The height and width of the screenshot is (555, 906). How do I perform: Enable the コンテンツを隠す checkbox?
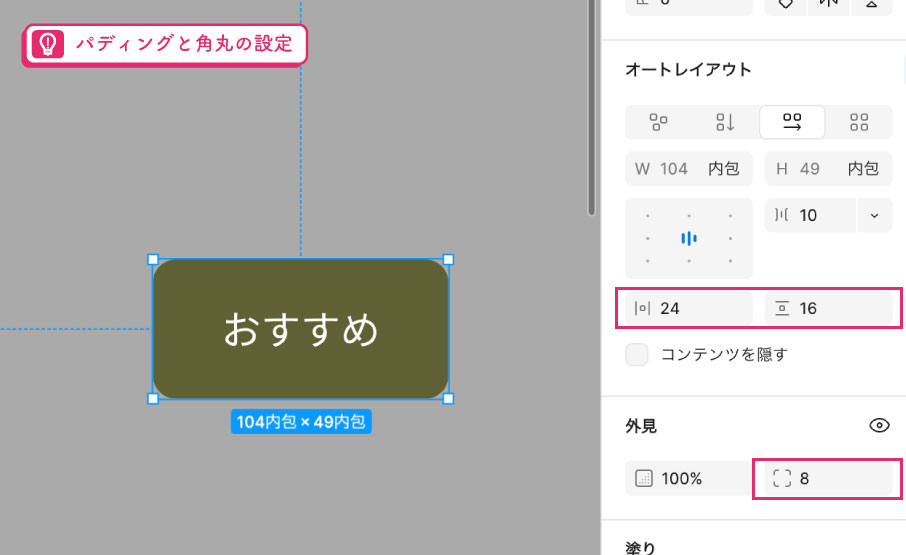pyautogui.click(x=637, y=355)
